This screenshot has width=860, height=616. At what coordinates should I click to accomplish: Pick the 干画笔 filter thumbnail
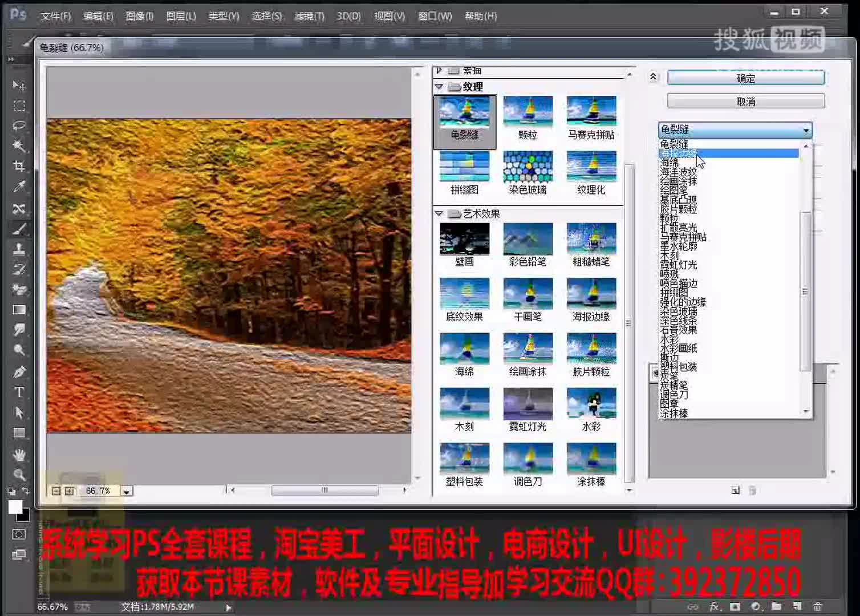point(528,299)
